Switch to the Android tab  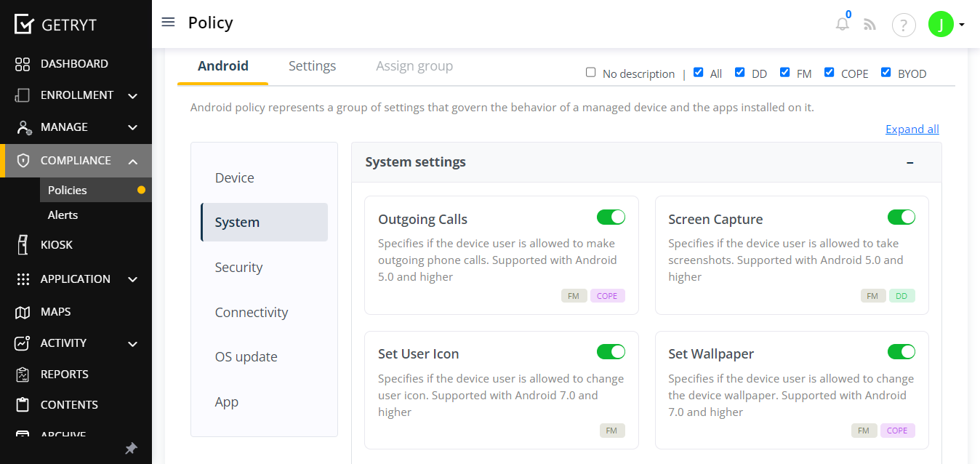[223, 66]
